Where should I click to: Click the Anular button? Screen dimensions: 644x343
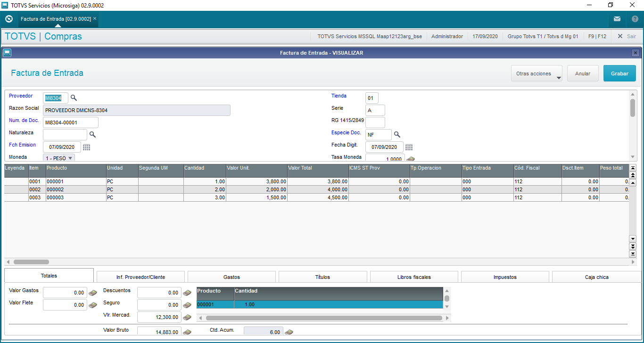point(583,73)
